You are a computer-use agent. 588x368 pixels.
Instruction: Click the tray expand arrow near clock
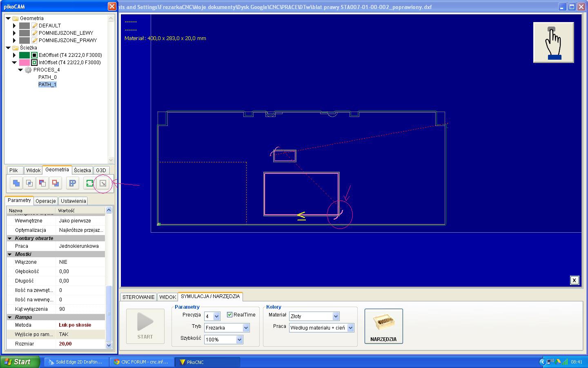tap(542, 361)
